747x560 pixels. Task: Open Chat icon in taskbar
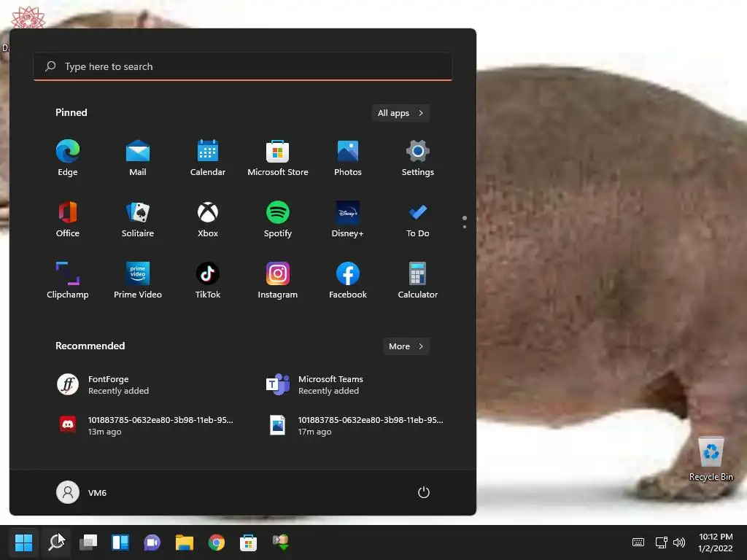[x=152, y=542]
